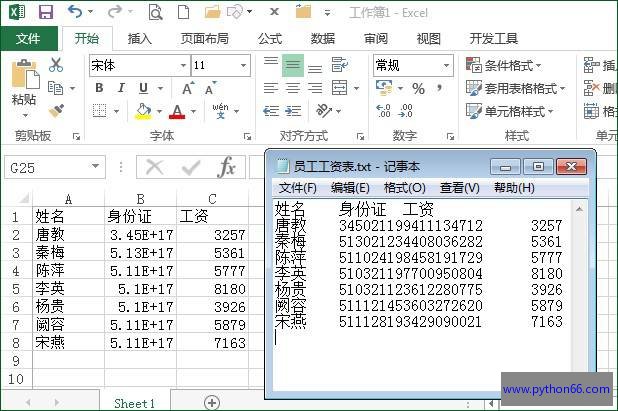Switch to the 插入 Insert tab
The height and width of the screenshot is (411, 618).
[x=140, y=39]
